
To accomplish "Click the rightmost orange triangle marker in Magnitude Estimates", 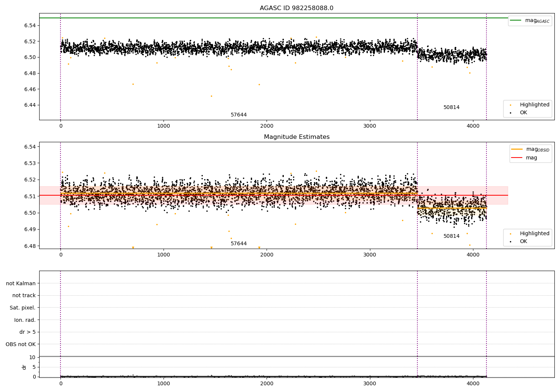I will 259,248.
